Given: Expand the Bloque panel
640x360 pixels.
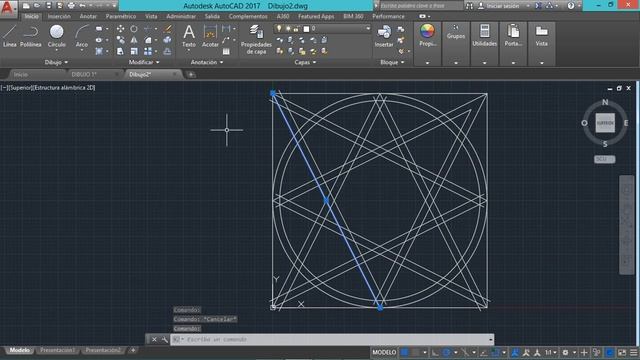Looking at the screenshot, I should coord(392,62).
